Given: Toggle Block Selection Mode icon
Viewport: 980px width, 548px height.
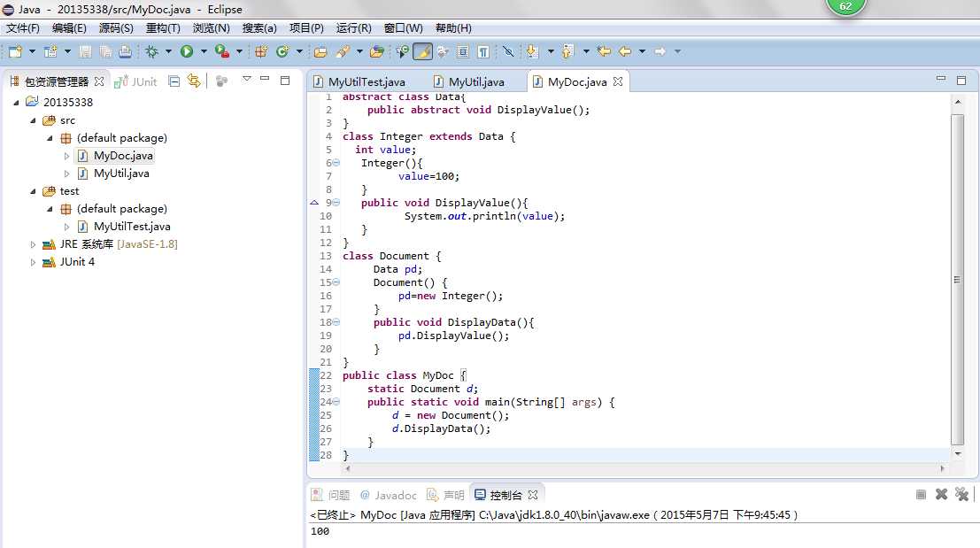Looking at the screenshot, I should (x=463, y=51).
